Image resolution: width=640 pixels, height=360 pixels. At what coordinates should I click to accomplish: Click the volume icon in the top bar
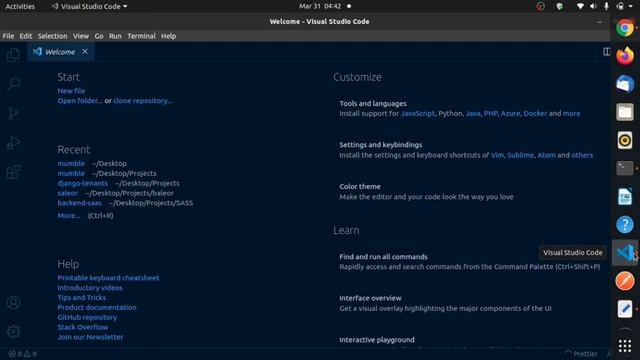(593, 7)
